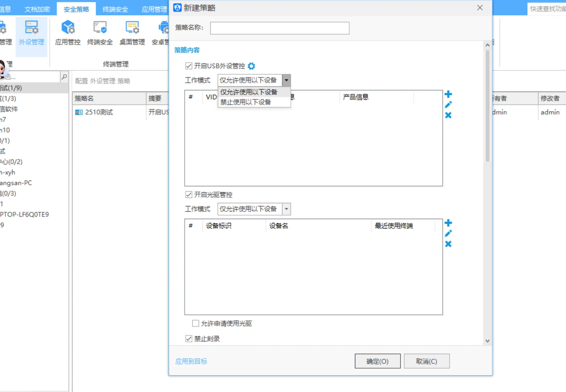Select 禁止使用以下设备 option
The width and height of the screenshot is (566, 392).
pos(254,102)
